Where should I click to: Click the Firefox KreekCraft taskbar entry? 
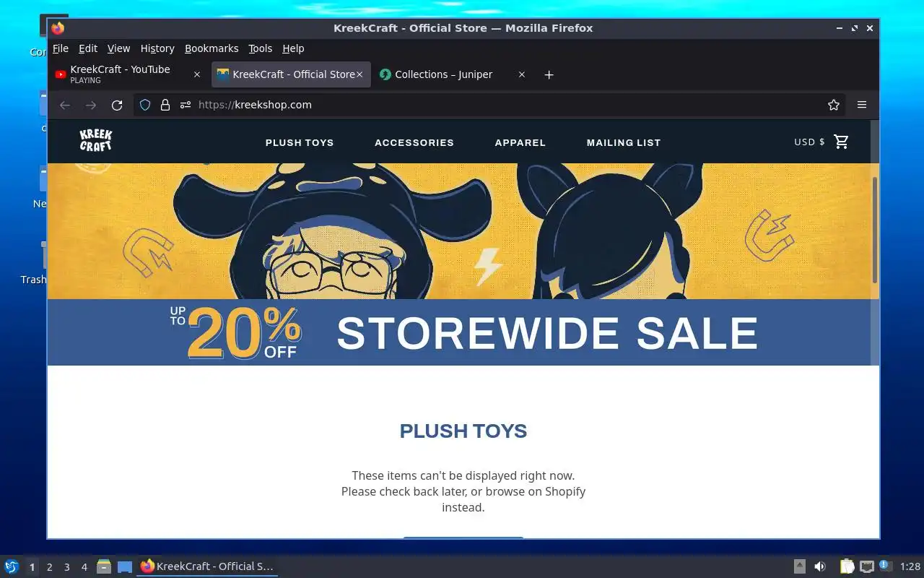tap(207, 566)
